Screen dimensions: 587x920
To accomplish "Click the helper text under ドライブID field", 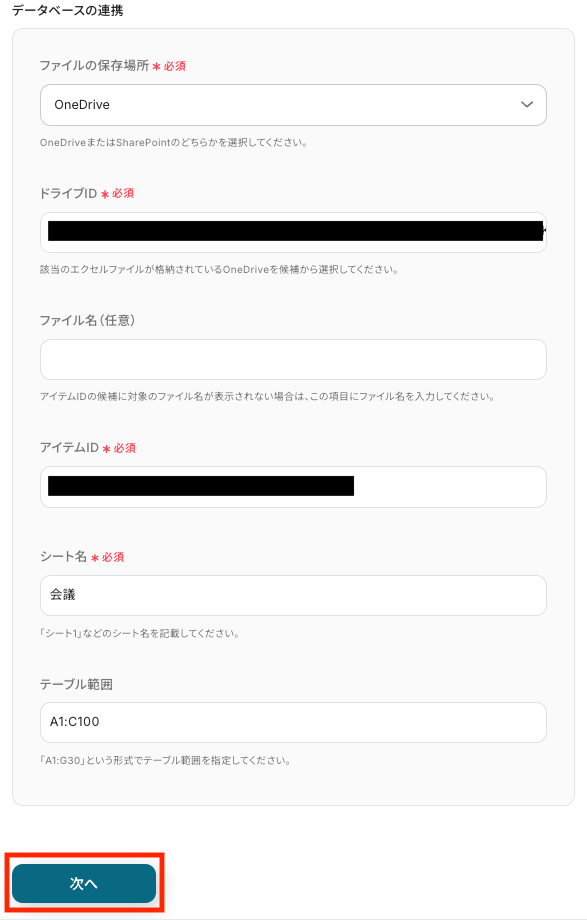I will [x=219, y=270].
